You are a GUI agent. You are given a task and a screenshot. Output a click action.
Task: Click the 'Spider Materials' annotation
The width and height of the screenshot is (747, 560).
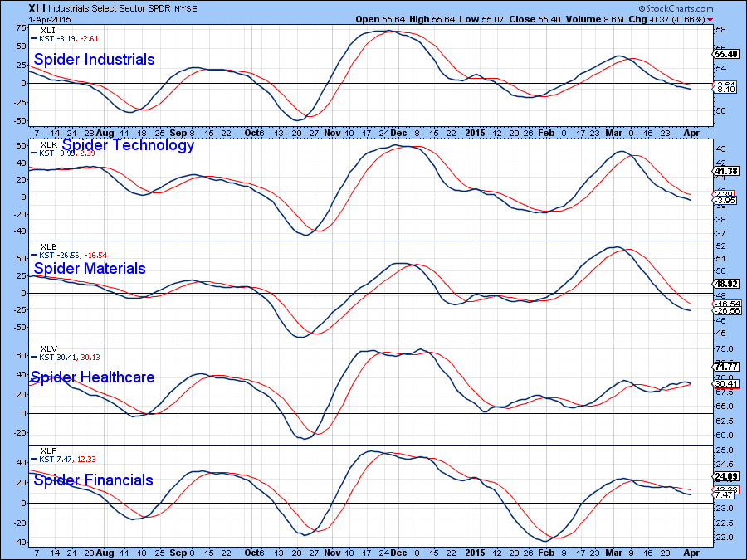coord(90,268)
